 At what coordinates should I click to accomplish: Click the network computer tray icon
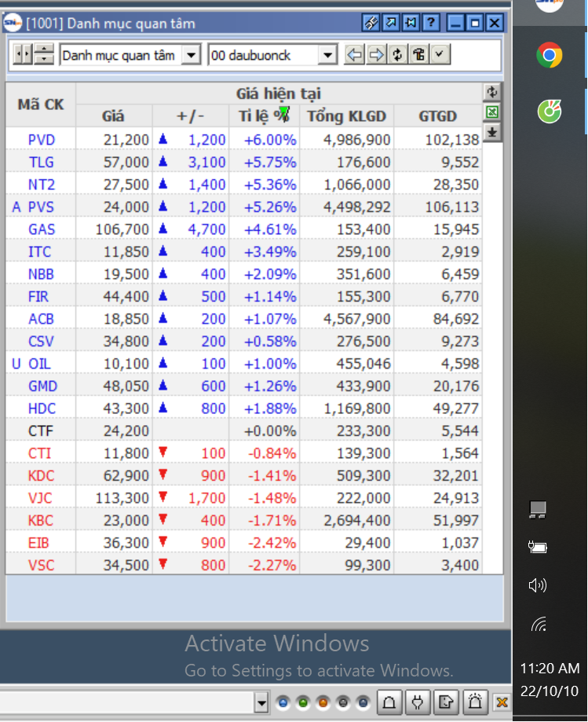[538, 509]
